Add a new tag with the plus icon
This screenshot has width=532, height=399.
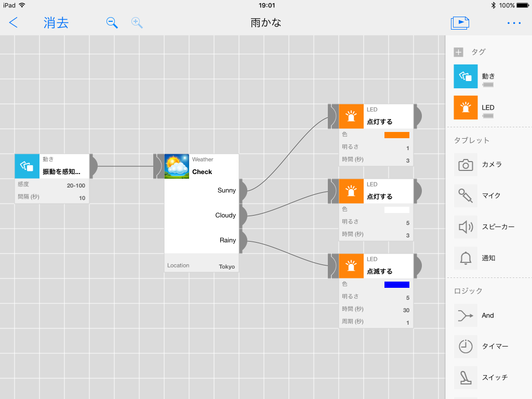point(458,52)
